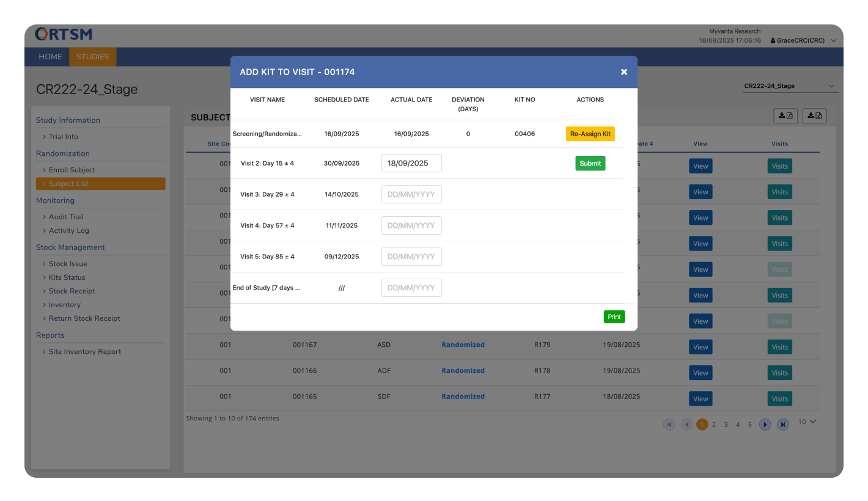Viewport: 868px width, 501px height.
Task: Expand the GraceCRC user menu chevron
Action: pos(834,40)
